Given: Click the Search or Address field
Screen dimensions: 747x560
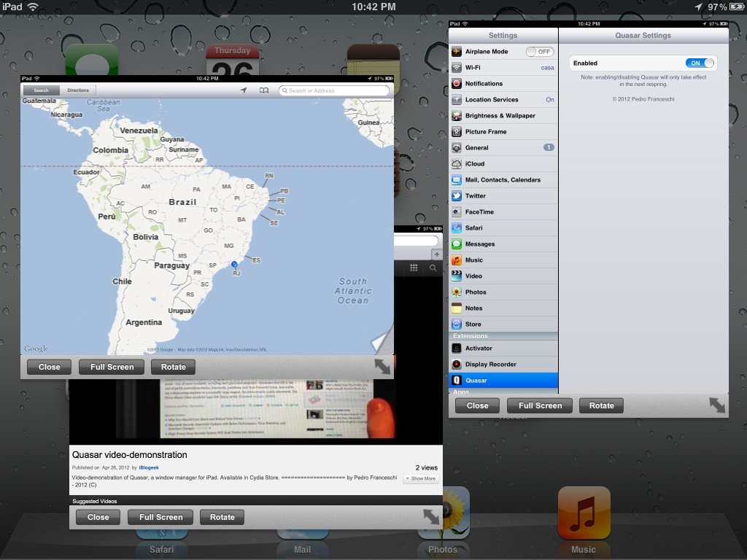Looking at the screenshot, I should pyautogui.click(x=334, y=90).
